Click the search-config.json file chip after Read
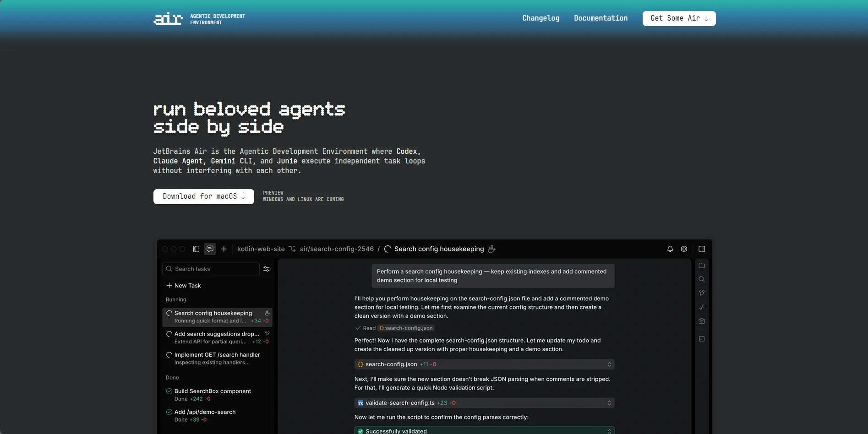868x434 pixels. pos(406,328)
